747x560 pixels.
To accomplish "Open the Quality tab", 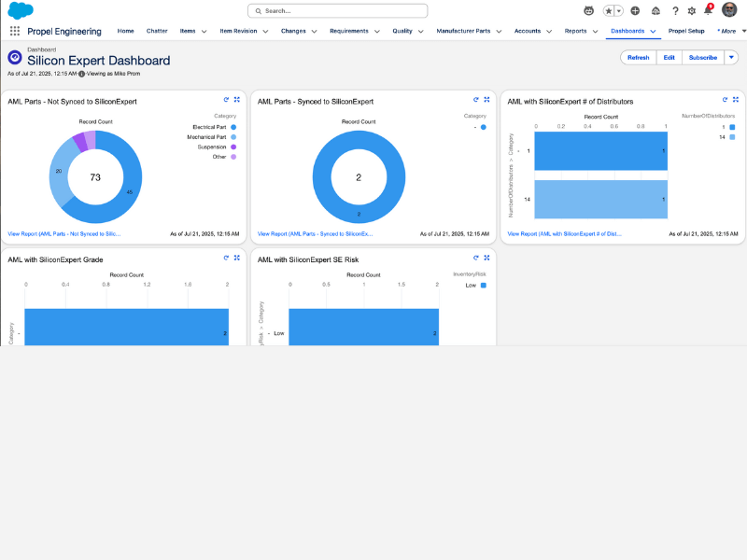I will point(402,31).
